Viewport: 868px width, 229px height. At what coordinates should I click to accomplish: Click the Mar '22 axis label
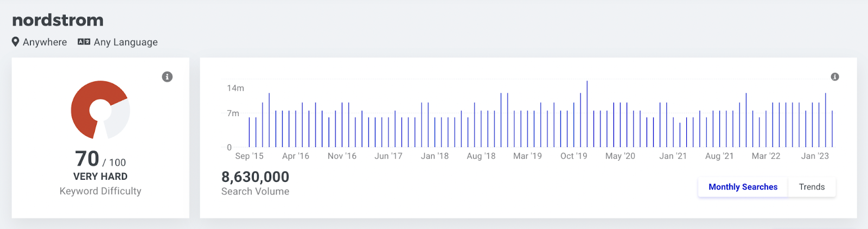tap(765, 156)
